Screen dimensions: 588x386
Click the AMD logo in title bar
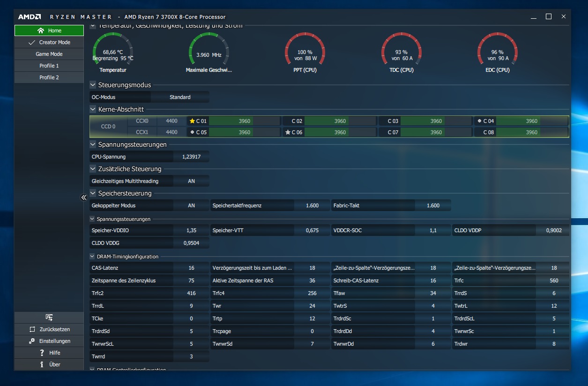[30, 17]
